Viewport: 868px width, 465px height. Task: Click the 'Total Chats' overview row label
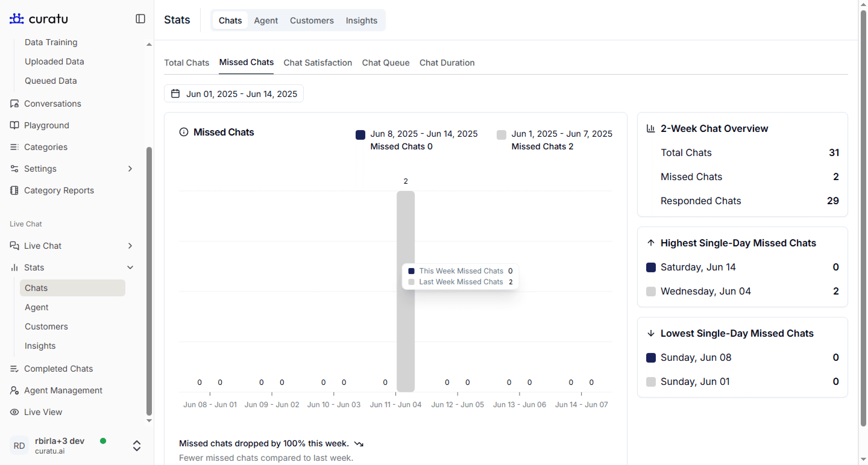click(x=686, y=152)
